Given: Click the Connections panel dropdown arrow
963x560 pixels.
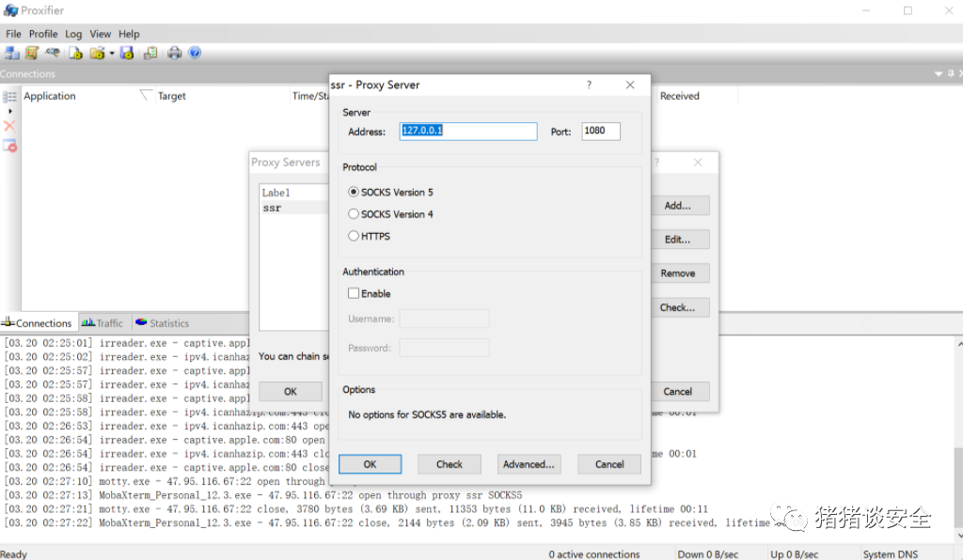Looking at the screenshot, I should click(939, 73).
